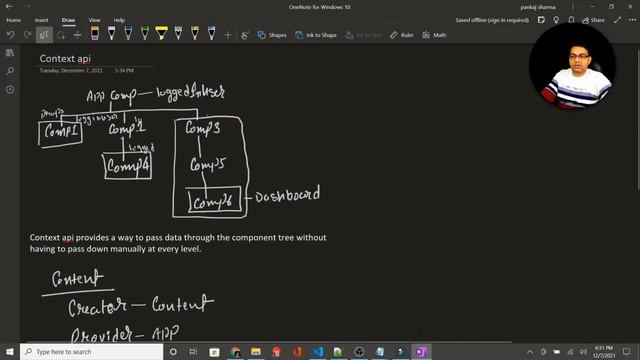The image size is (640, 360).
Task: Open the Shapes gallery
Action: pyautogui.click(x=272, y=35)
